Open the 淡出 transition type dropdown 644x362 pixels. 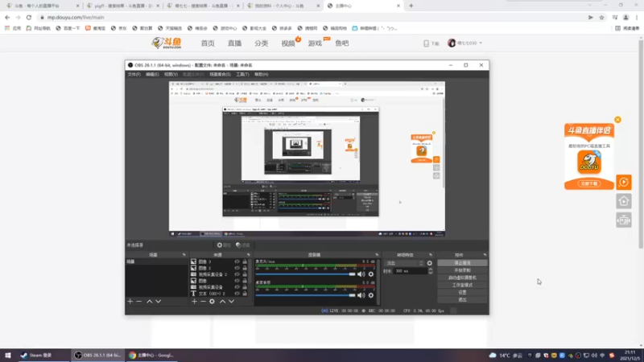click(x=405, y=263)
